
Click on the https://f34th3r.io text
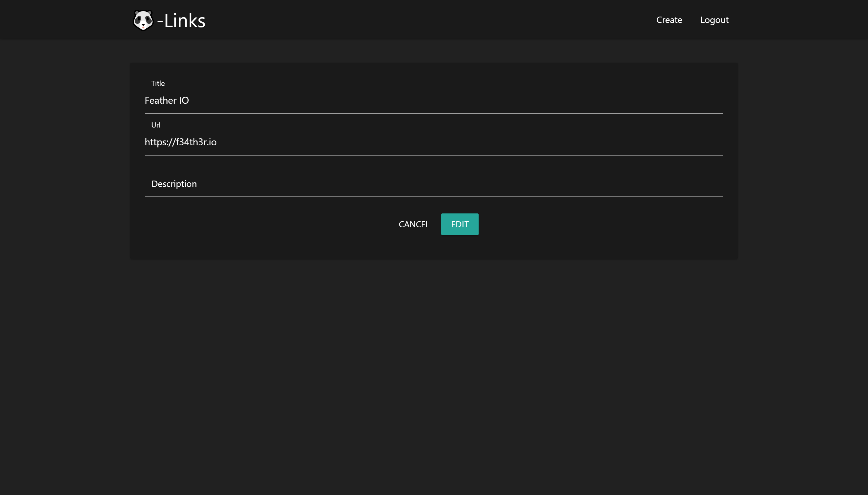[x=181, y=142]
